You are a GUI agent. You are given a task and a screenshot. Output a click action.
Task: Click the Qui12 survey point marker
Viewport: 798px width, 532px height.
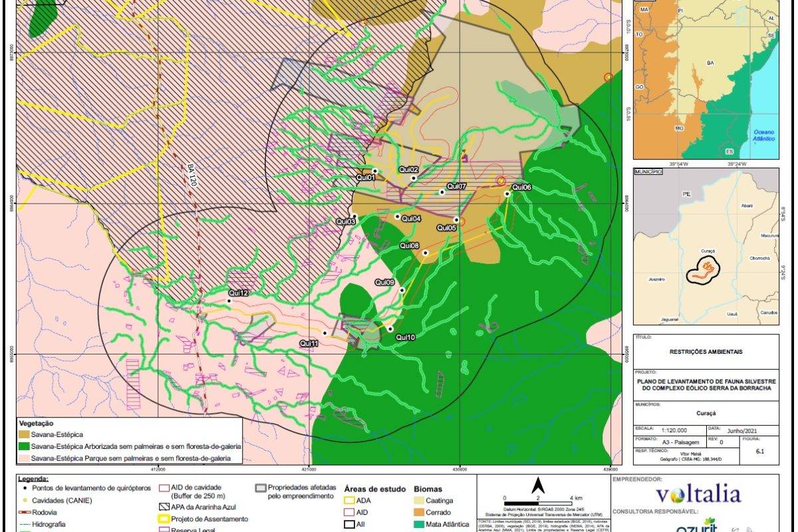(229, 301)
